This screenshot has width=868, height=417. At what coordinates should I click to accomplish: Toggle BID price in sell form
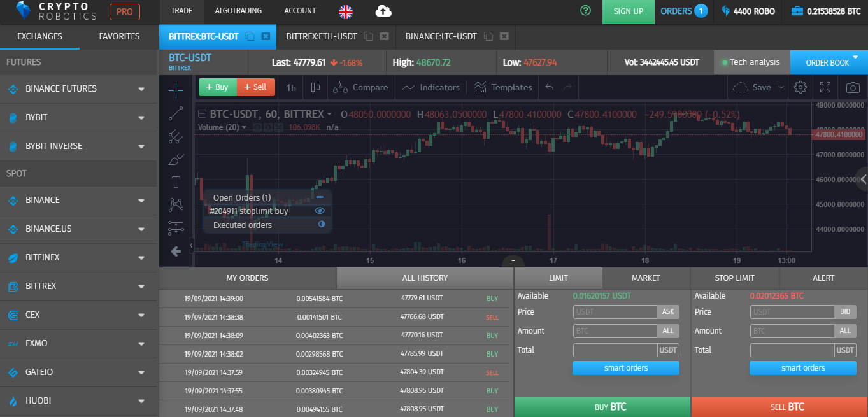845,312
